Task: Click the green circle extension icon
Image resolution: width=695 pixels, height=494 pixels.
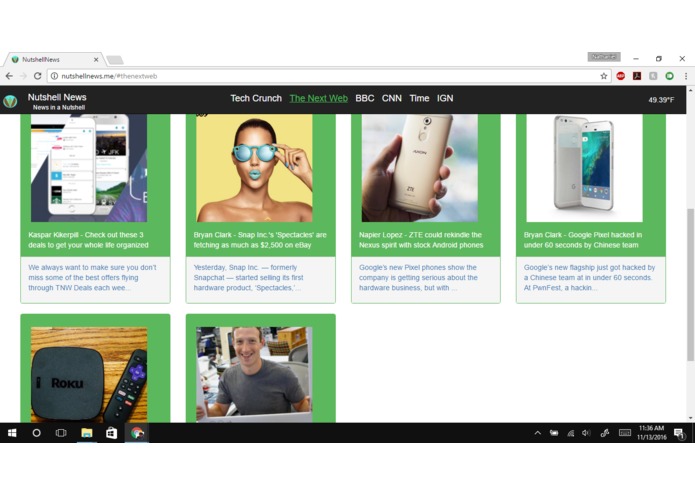Action: point(669,76)
